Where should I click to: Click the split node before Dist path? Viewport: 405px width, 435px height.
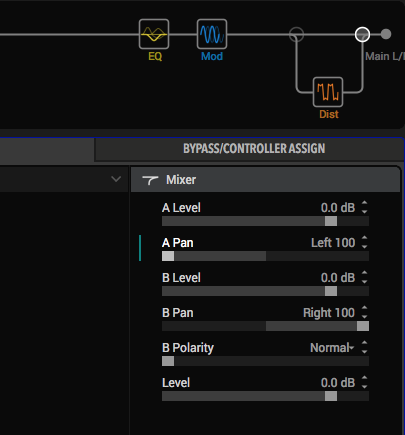pos(296,34)
